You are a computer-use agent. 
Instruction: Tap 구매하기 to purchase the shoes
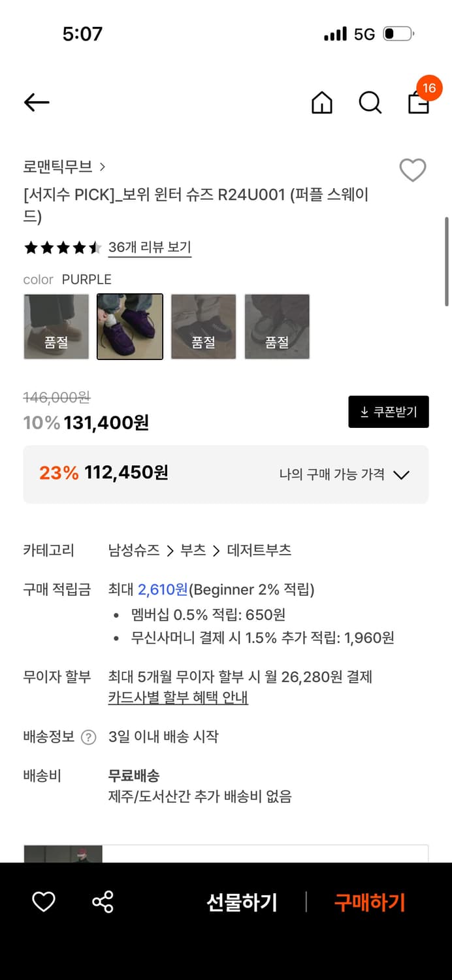pyautogui.click(x=369, y=902)
